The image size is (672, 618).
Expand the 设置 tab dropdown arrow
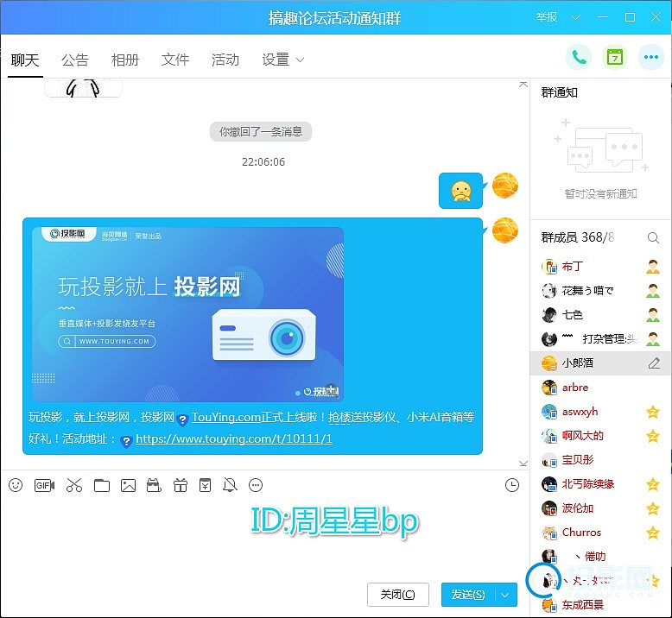point(301,60)
